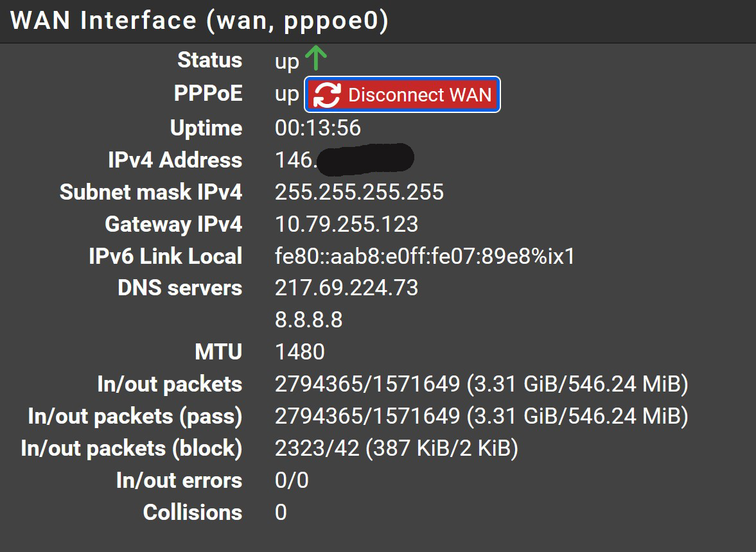Click the refresh icon inside Disconnect WAN
The image size is (756, 552).
pyautogui.click(x=327, y=94)
